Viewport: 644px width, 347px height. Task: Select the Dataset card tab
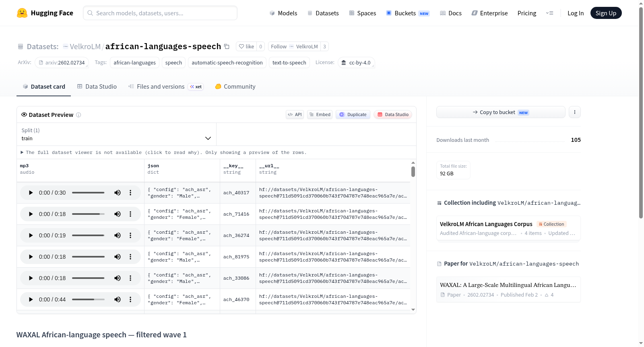pos(43,87)
